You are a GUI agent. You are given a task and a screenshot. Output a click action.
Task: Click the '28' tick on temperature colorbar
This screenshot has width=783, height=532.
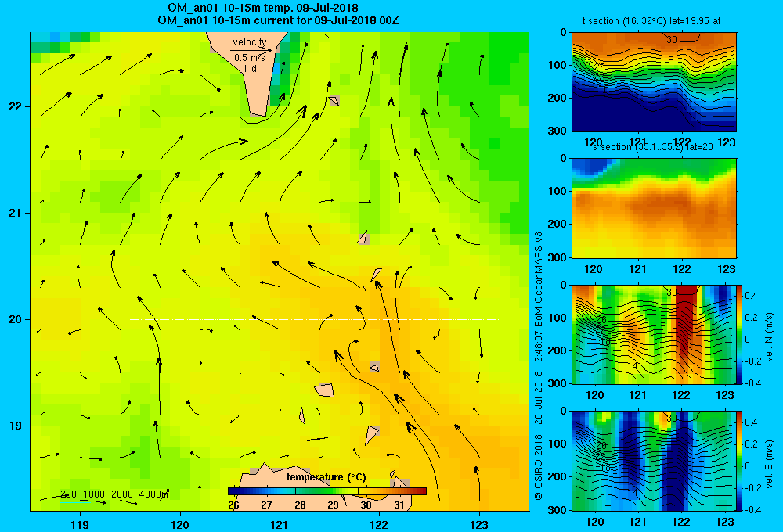[300, 505]
